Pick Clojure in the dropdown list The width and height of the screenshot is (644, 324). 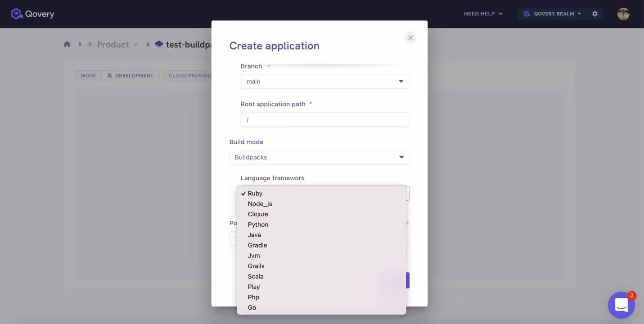(321, 214)
